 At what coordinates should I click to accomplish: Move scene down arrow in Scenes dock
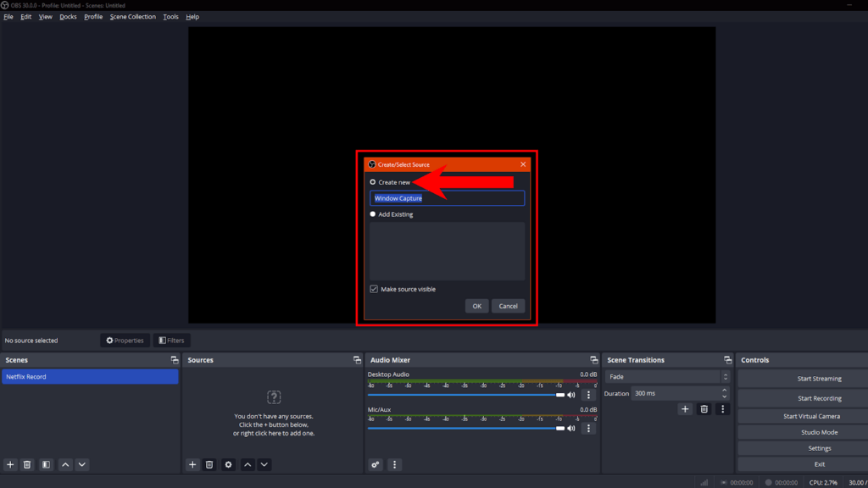tap(82, 465)
